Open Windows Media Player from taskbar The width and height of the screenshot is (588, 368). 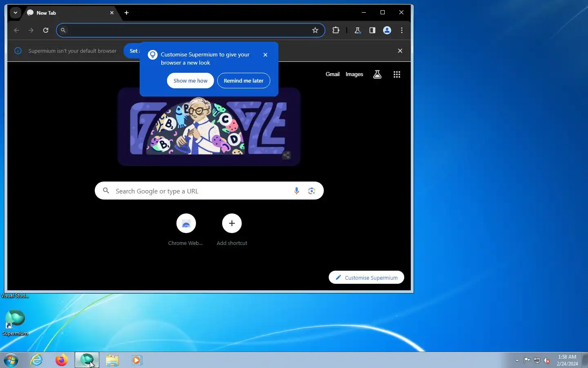137,360
